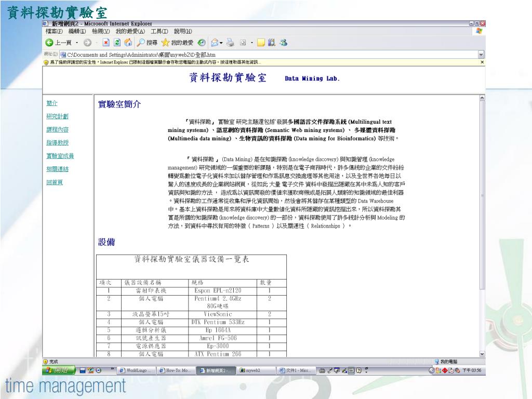This screenshot has width=532, height=399.
Task: Click the History/Media toolbar icon
Action: 202,43
